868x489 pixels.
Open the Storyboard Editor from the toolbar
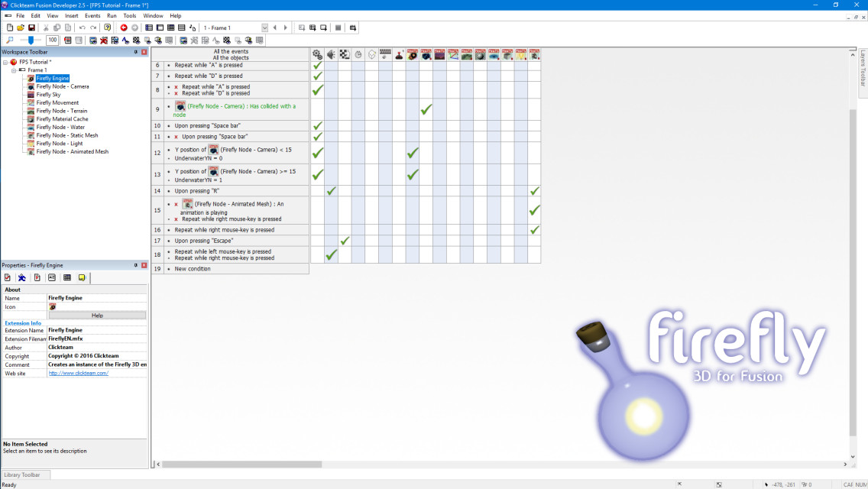pyautogui.click(x=148, y=28)
